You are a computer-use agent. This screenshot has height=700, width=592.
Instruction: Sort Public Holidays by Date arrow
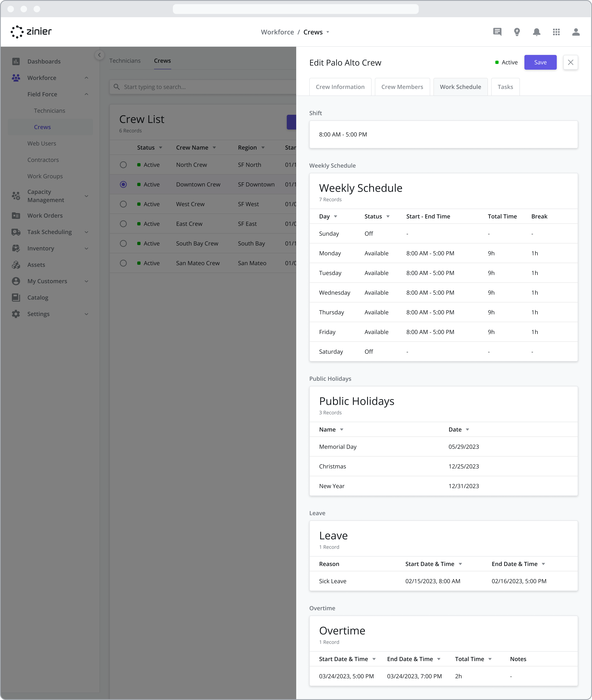(x=467, y=430)
